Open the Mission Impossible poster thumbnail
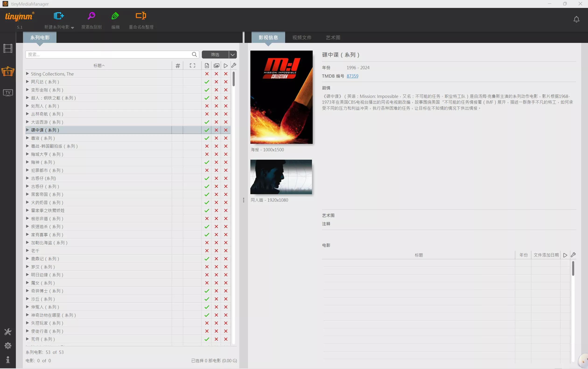Image resolution: width=588 pixels, height=369 pixels. click(281, 97)
